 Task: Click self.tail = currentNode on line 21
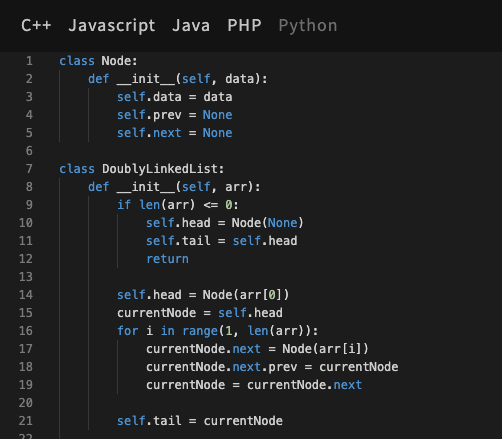(200, 421)
